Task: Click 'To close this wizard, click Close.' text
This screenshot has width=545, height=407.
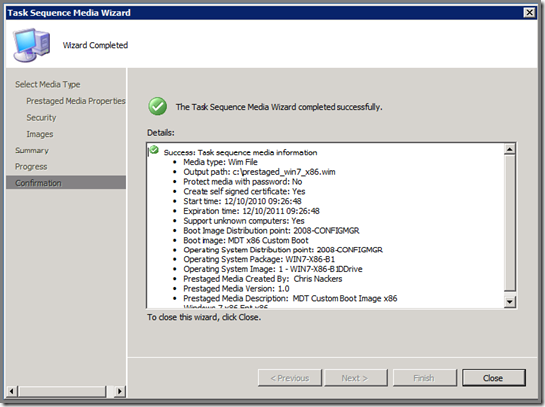Action: [204, 317]
